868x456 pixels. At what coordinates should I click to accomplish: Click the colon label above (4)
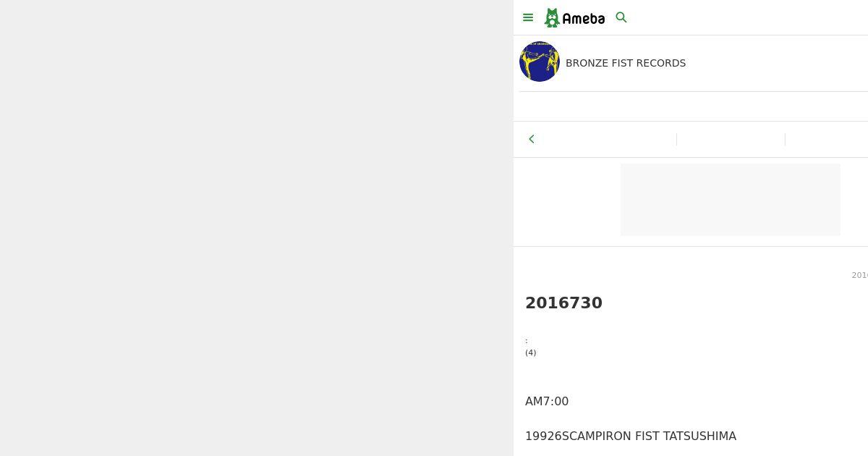click(x=527, y=341)
